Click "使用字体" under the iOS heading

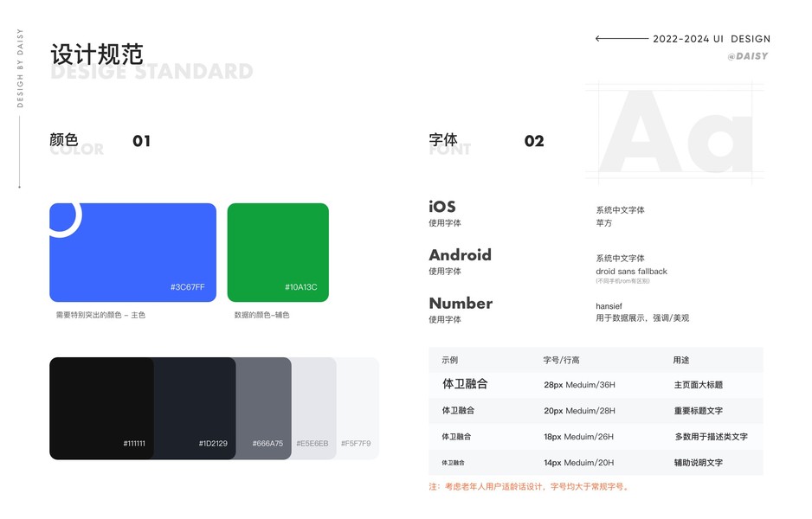(445, 223)
